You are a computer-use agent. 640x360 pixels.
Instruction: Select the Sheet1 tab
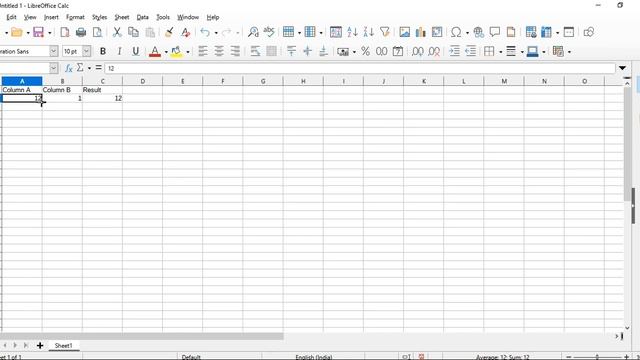tap(63, 346)
